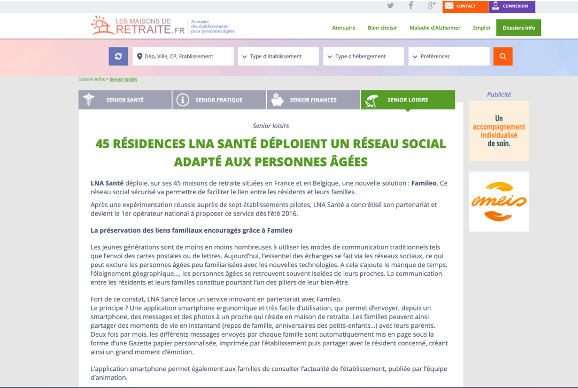This screenshot has height=388, width=578.
Task: Open the Emploi menu item
Action: pos(481,28)
